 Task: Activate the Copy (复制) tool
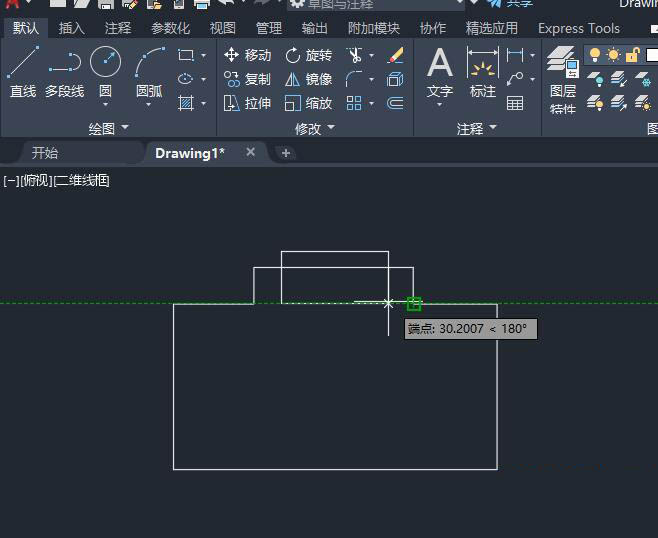pyautogui.click(x=248, y=79)
